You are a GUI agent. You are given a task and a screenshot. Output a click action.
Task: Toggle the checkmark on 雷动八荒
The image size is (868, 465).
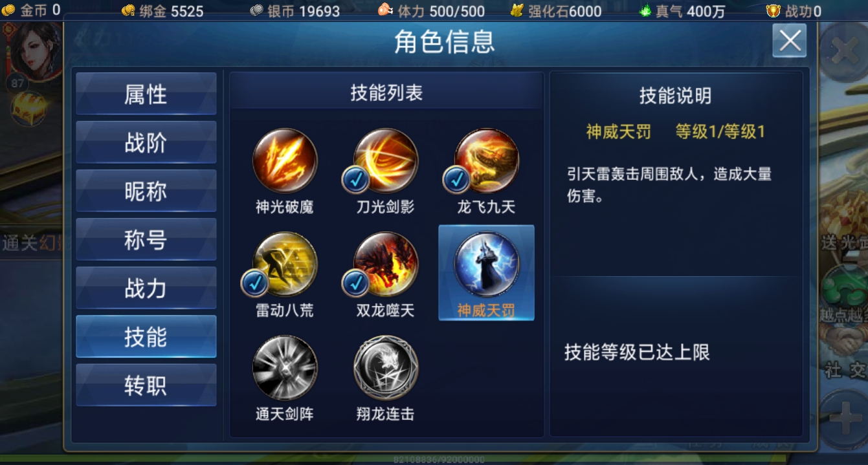254,283
